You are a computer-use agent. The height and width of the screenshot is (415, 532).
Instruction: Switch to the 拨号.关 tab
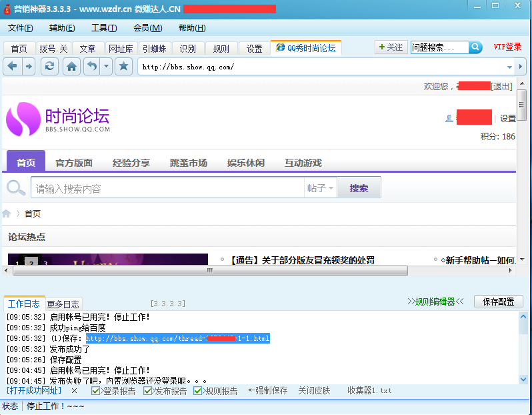coord(53,49)
